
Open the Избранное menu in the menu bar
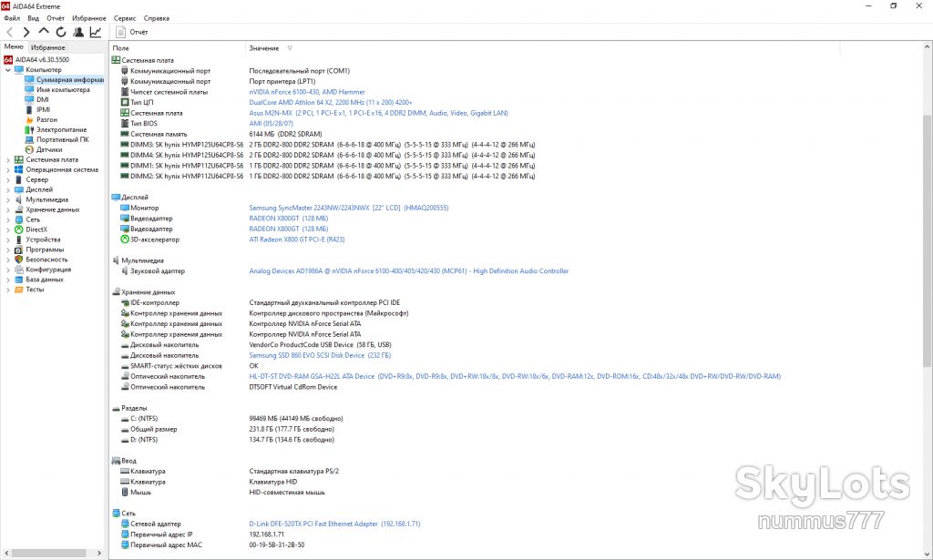[89, 18]
